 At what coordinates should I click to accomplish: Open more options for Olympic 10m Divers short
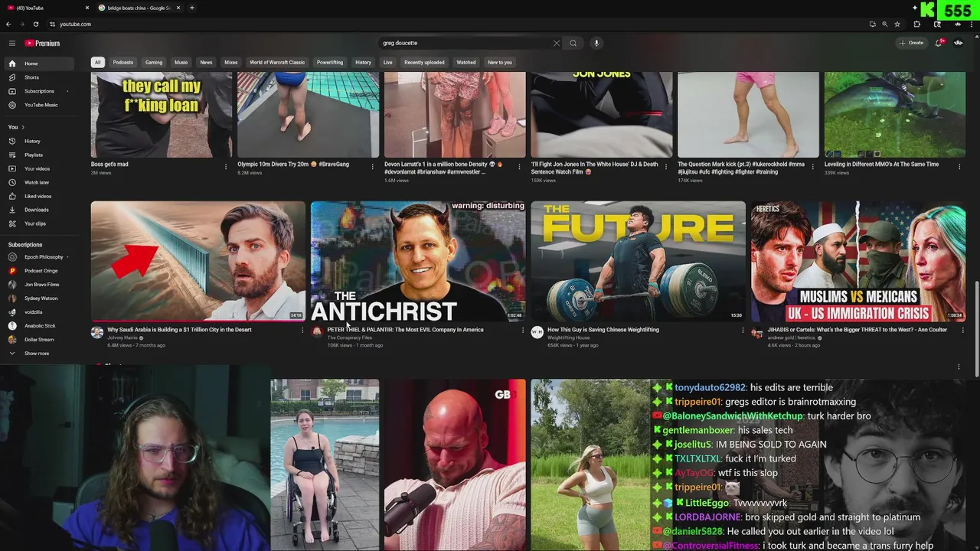(373, 166)
